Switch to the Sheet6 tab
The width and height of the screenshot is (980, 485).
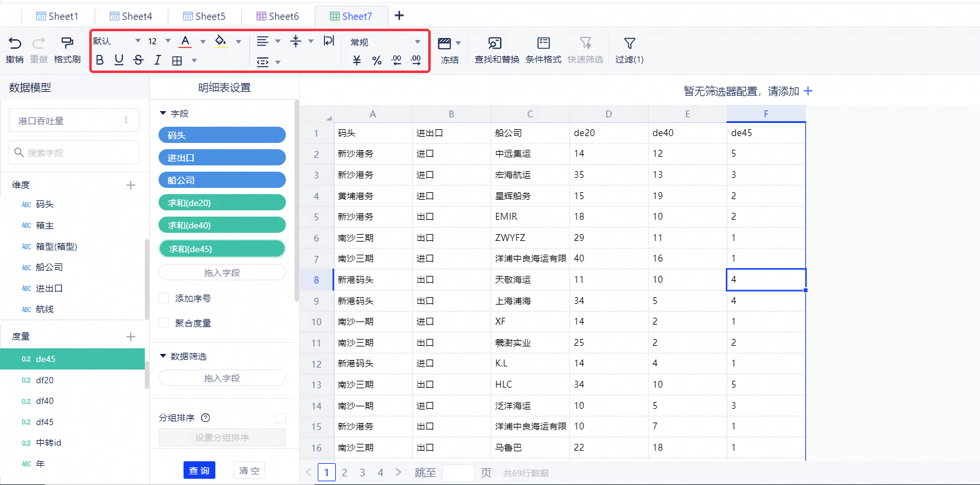(x=278, y=16)
